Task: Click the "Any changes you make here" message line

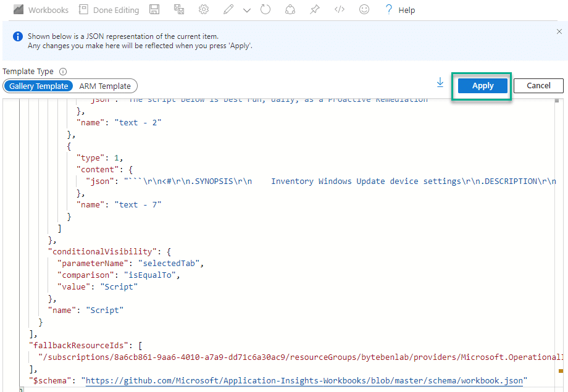Action: pyautogui.click(x=140, y=46)
